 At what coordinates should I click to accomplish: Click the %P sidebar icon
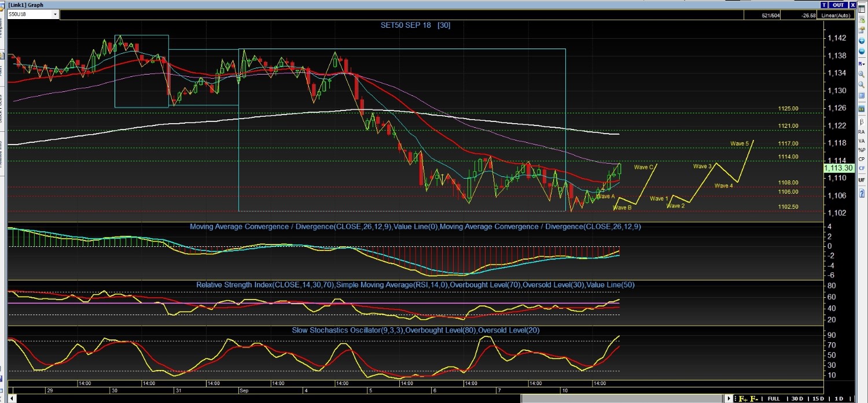click(x=862, y=150)
